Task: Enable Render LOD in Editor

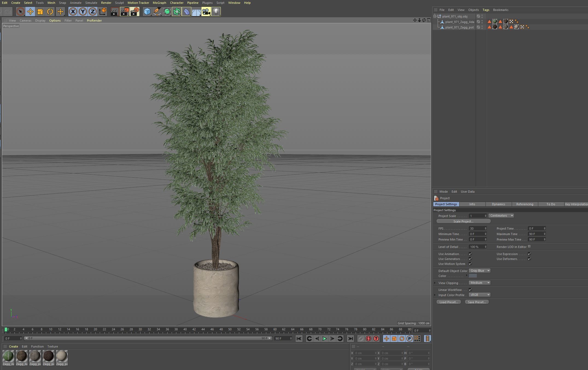Action: coord(529,247)
